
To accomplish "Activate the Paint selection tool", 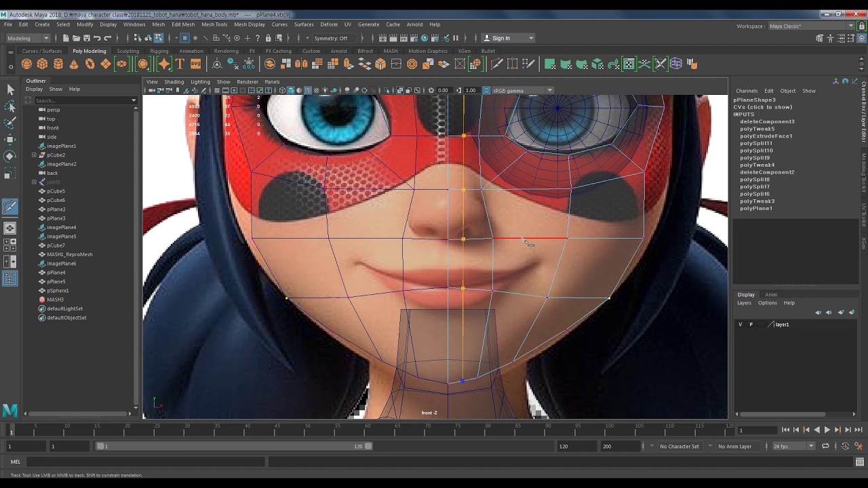I will point(10,123).
